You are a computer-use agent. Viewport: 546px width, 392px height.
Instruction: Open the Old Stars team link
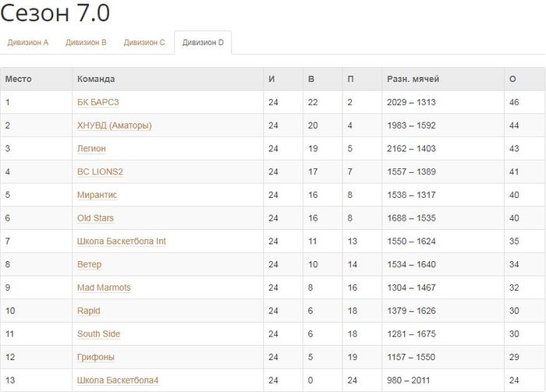pos(95,218)
